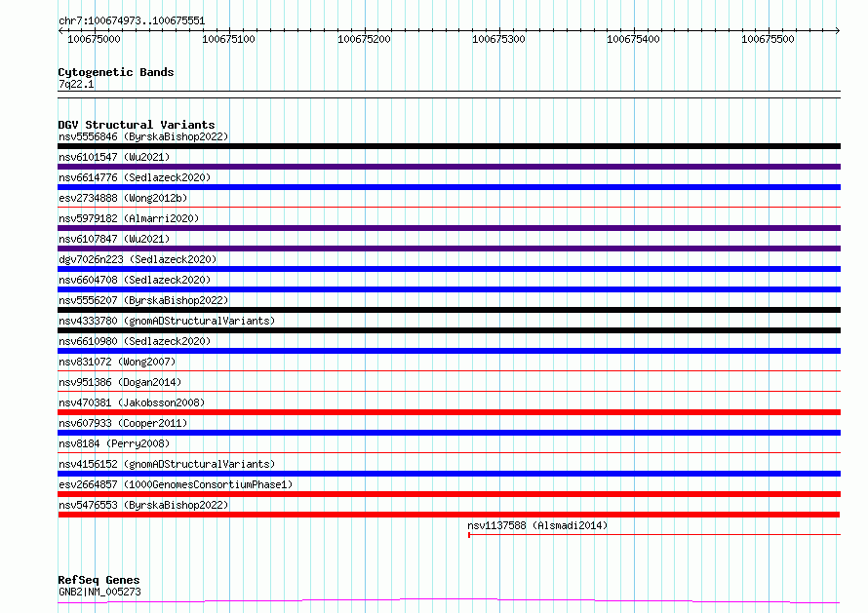Open nsv4333780 (gnomADStructuralVariants) entry
Image resolution: width=868 pixels, height=613 pixels.
[167, 321]
